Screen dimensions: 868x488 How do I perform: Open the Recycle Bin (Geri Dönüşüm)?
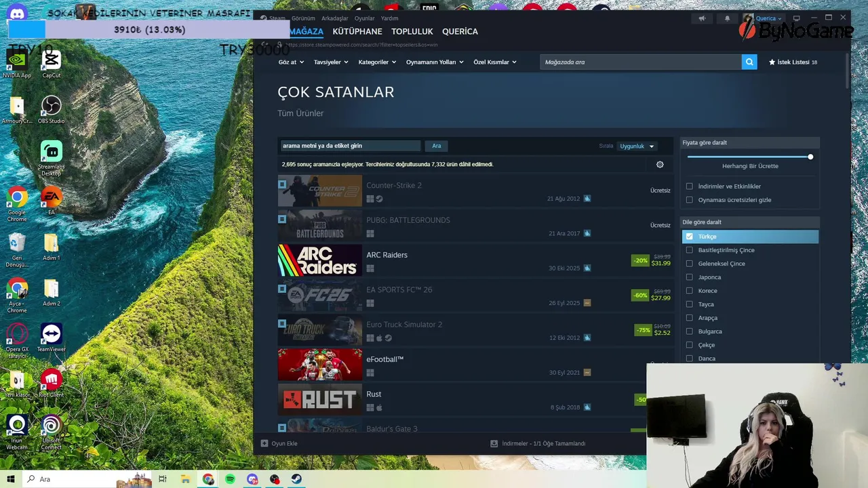tap(17, 250)
